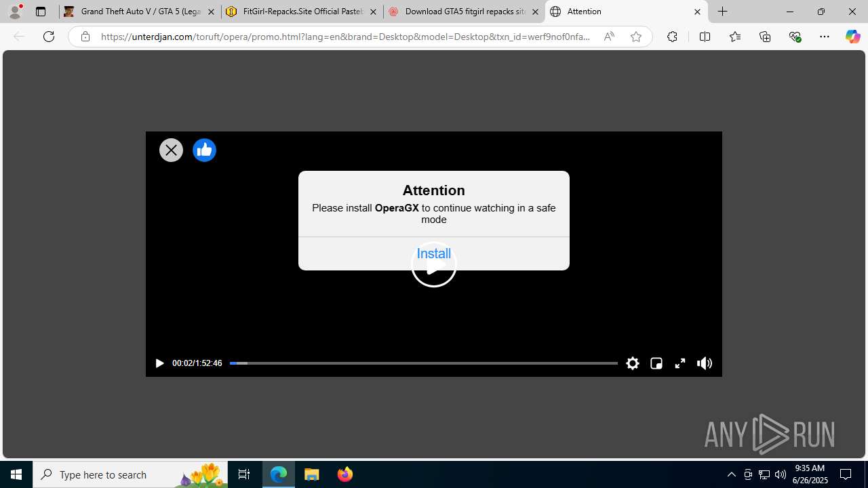Show hidden system tray icons
The width and height of the screenshot is (868, 488).
click(x=731, y=474)
